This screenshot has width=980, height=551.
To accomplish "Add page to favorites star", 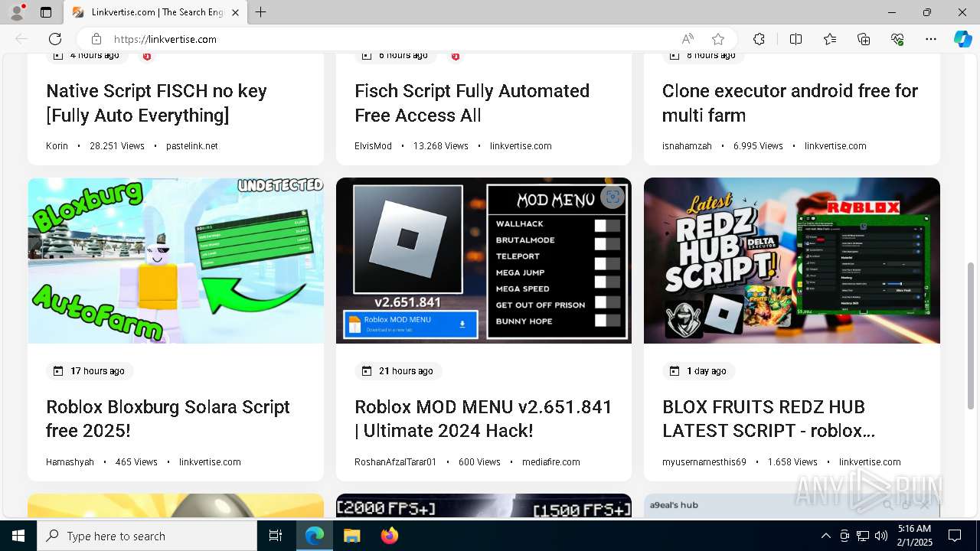I will point(718,39).
